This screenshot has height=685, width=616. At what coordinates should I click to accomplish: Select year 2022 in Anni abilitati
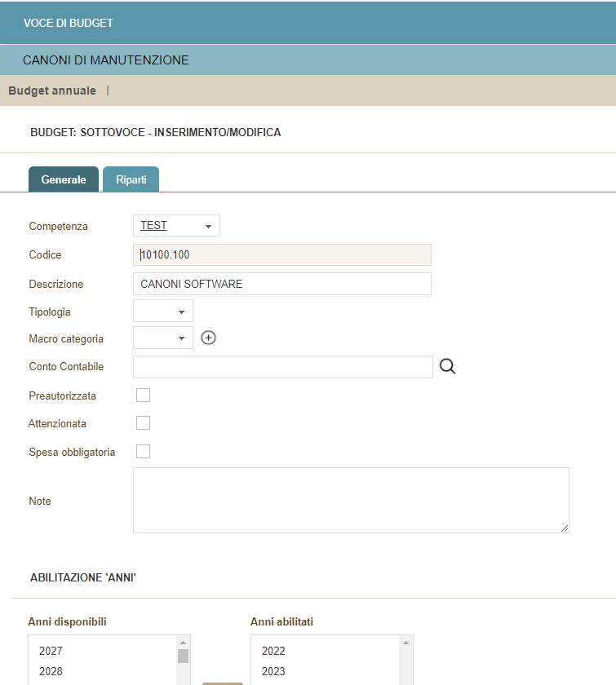pyautogui.click(x=273, y=652)
